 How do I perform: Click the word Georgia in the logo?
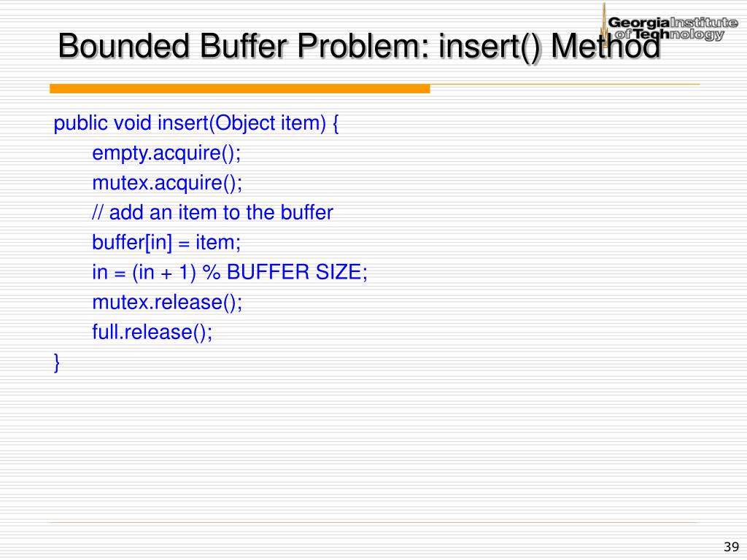tap(639, 23)
